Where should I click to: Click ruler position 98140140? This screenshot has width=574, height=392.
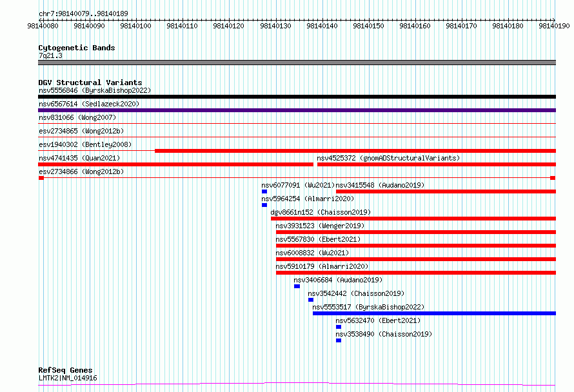coord(322,26)
